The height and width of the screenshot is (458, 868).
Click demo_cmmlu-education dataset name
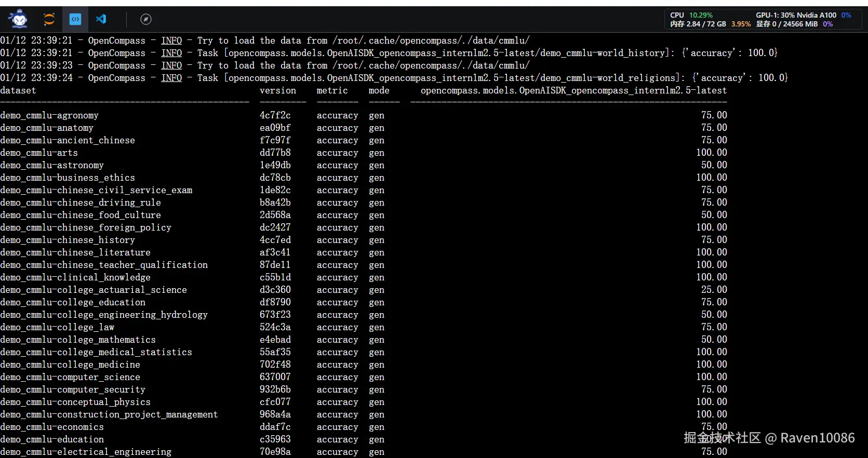[x=52, y=439]
